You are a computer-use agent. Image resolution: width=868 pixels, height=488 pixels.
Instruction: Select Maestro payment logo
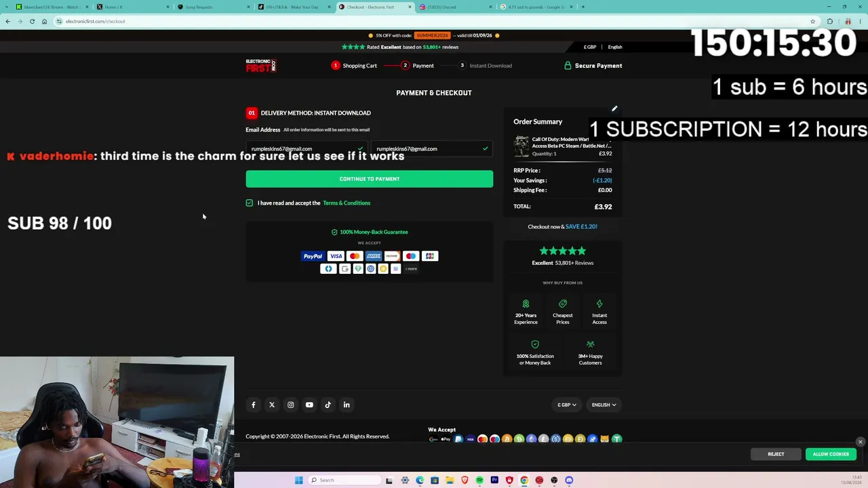(411, 256)
